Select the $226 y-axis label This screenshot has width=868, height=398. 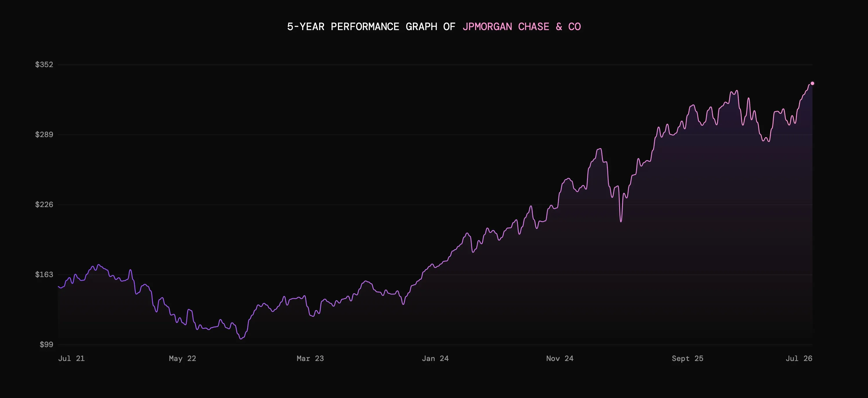click(44, 204)
